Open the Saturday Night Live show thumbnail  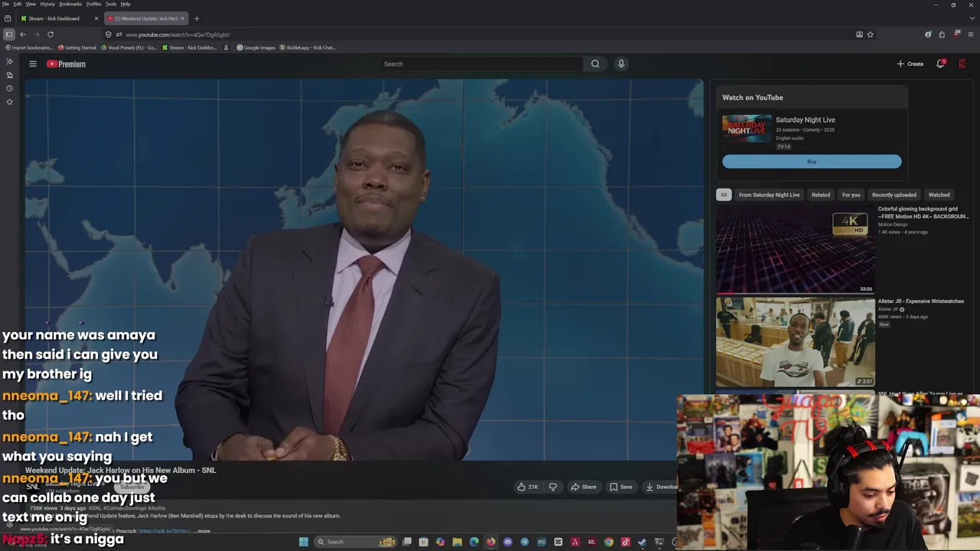click(747, 128)
